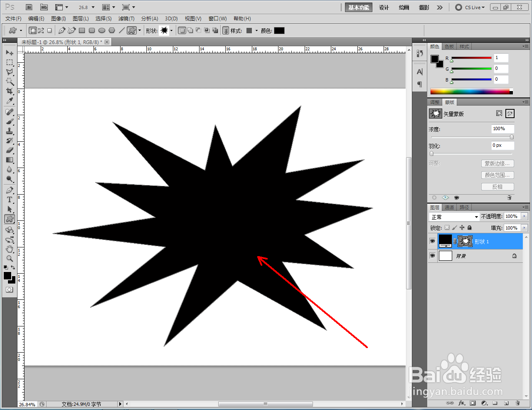Switch to 设计 workspace

point(384,7)
